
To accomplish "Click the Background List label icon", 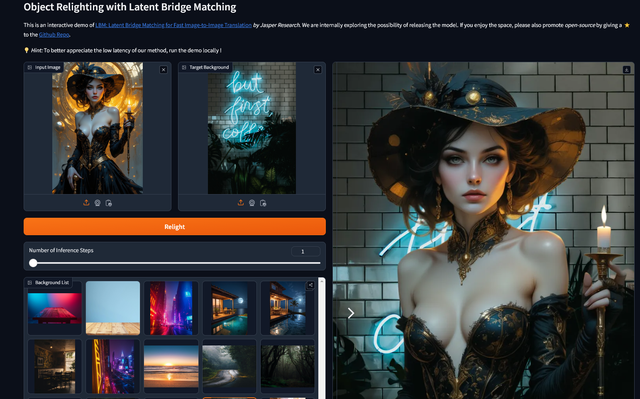I will pos(30,282).
